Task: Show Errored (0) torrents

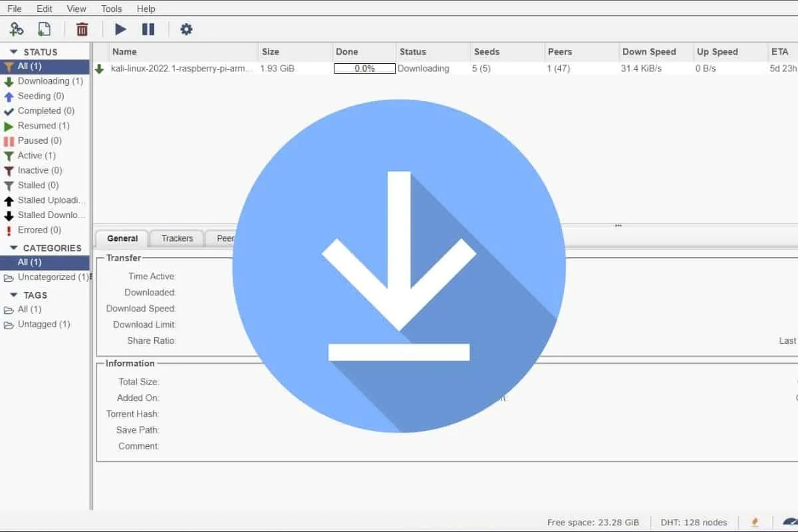Action: 45,230
